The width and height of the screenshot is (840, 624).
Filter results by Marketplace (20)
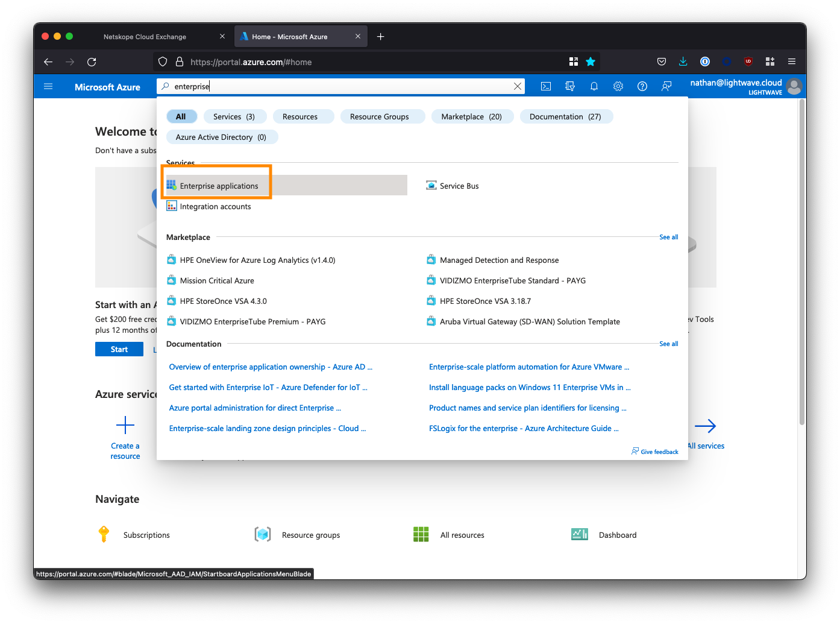471,116
